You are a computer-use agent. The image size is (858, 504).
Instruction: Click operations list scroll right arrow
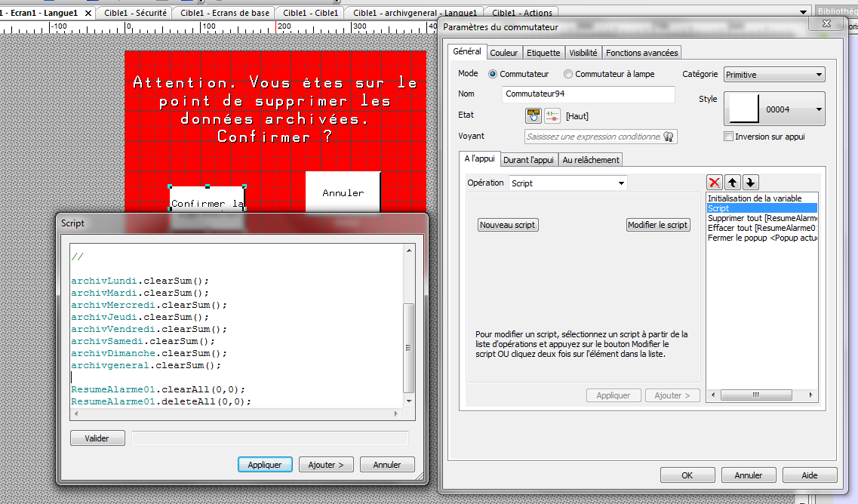pyautogui.click(x=811, y=395)
